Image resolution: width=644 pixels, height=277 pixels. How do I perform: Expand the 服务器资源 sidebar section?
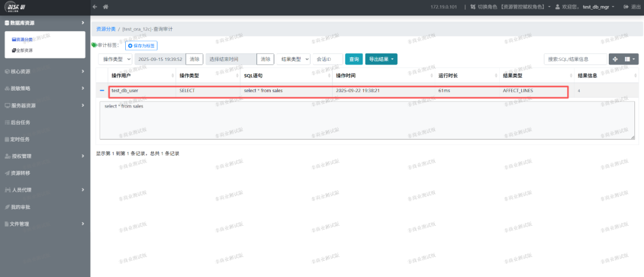coord(45,105)
